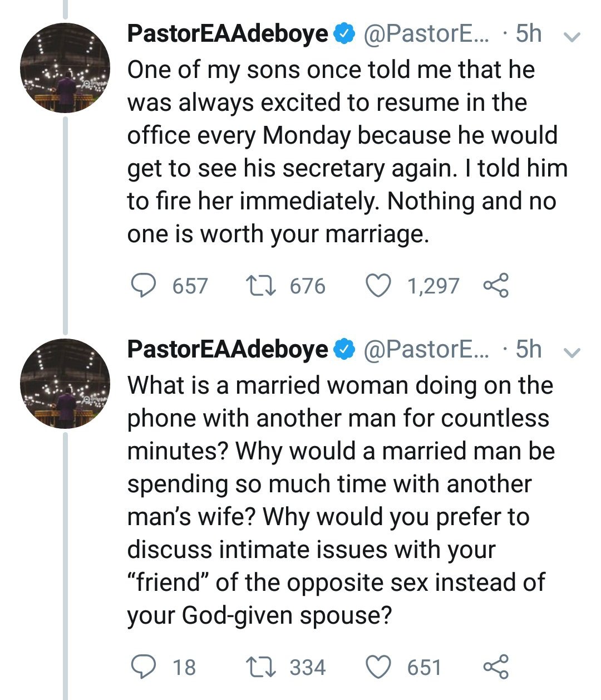
Task: Share the tweet about the secretary
Action: tap(495, 286)
